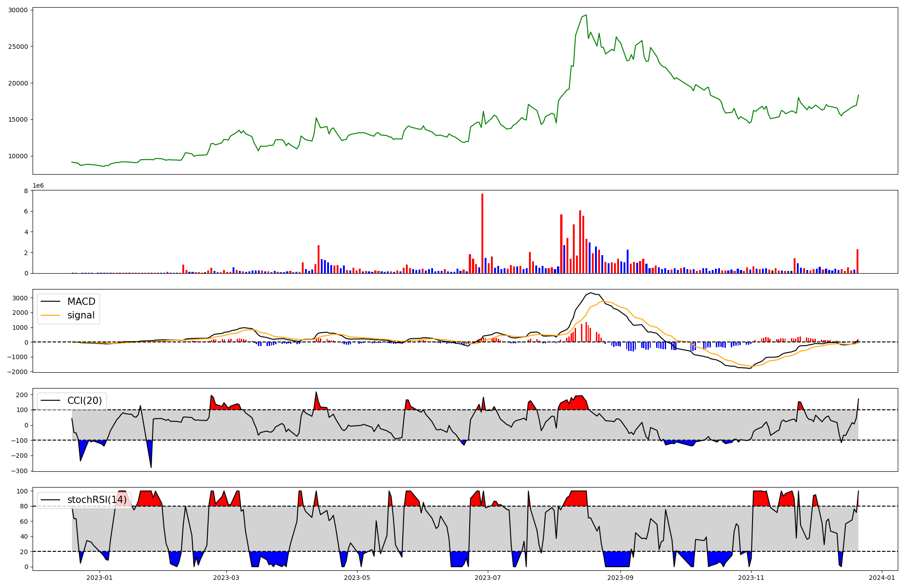Click the 10000 tick on the price axis

(x=18, y=156)
